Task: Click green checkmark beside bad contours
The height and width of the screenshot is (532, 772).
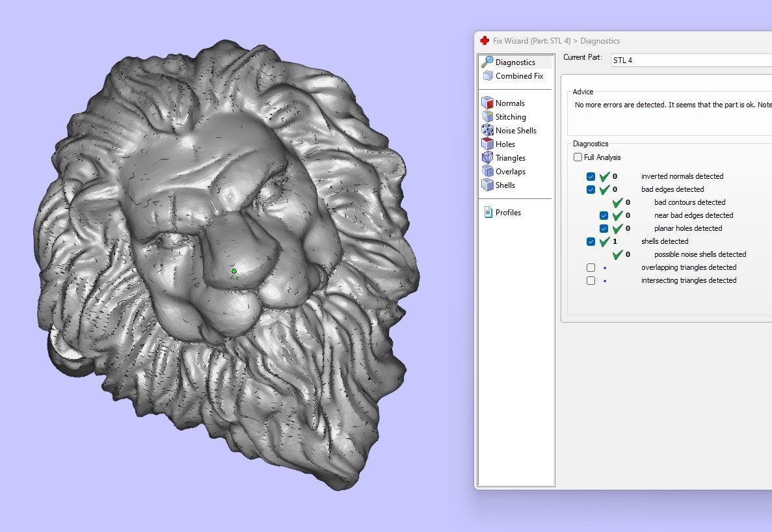Action: point(617,202)
